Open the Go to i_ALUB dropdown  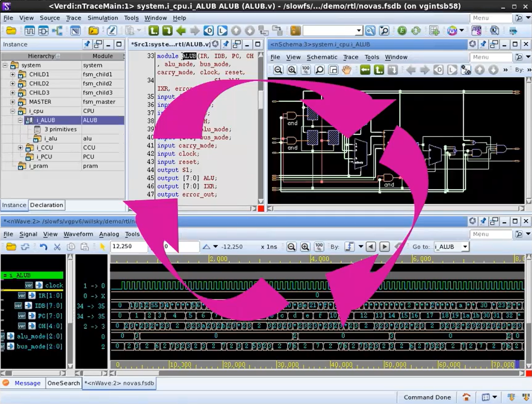coord(465,247)
